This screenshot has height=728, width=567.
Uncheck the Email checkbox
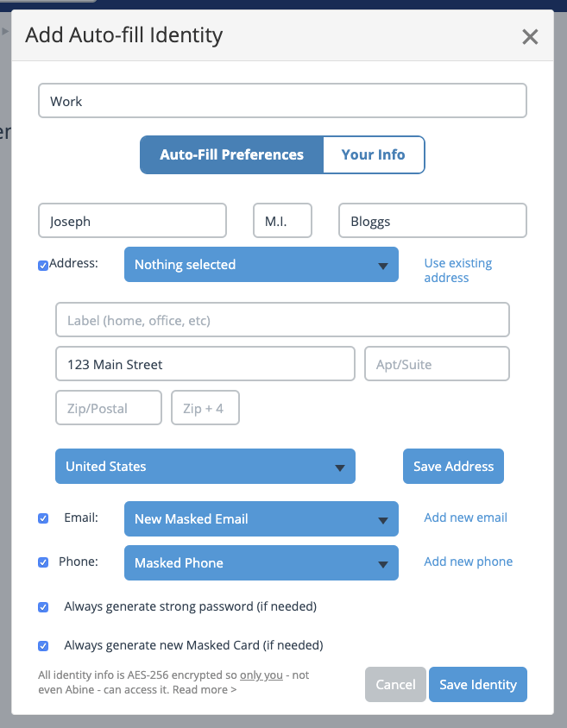coord(43,518)
